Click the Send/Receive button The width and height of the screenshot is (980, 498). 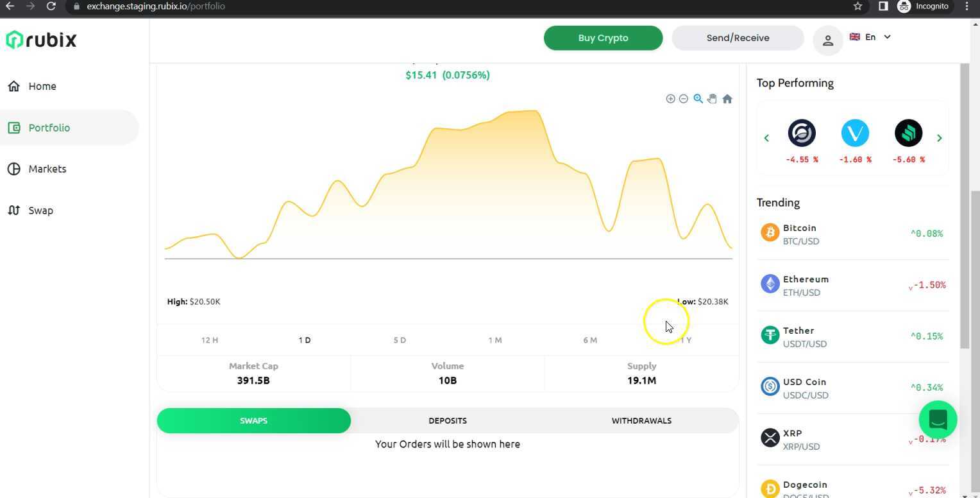(x=738, y=38)
